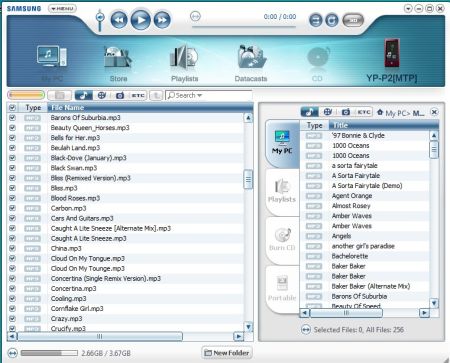This screenshot has height=363, width=450.
Task: Show music files in the left pane
Action: pyautogui.click(x=83, y=95)
